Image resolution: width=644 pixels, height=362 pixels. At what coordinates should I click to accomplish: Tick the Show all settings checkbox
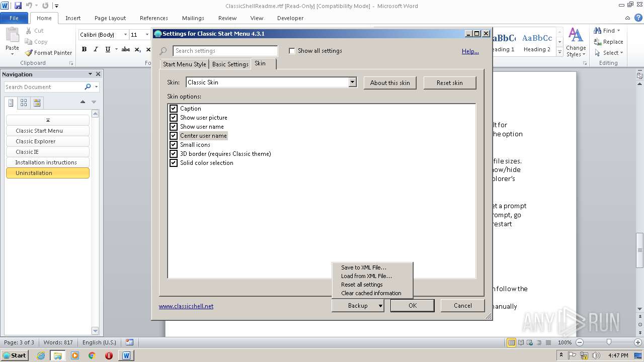[292, 51]
